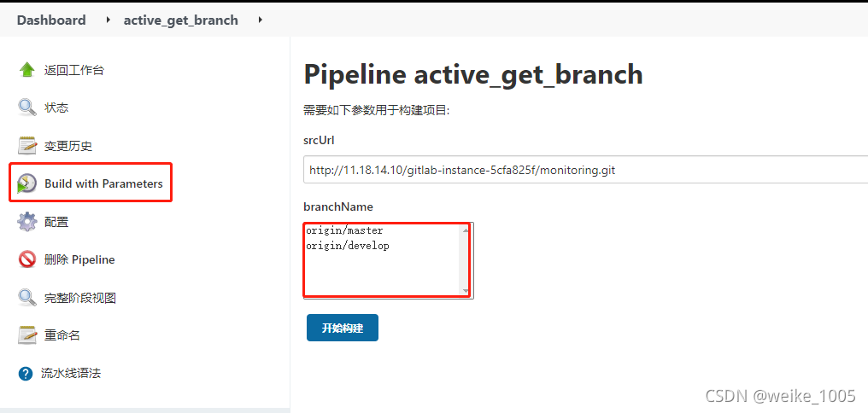Click the gear icon beside 配置
Viewport: 868px width, 413px height.
point(27,222)
